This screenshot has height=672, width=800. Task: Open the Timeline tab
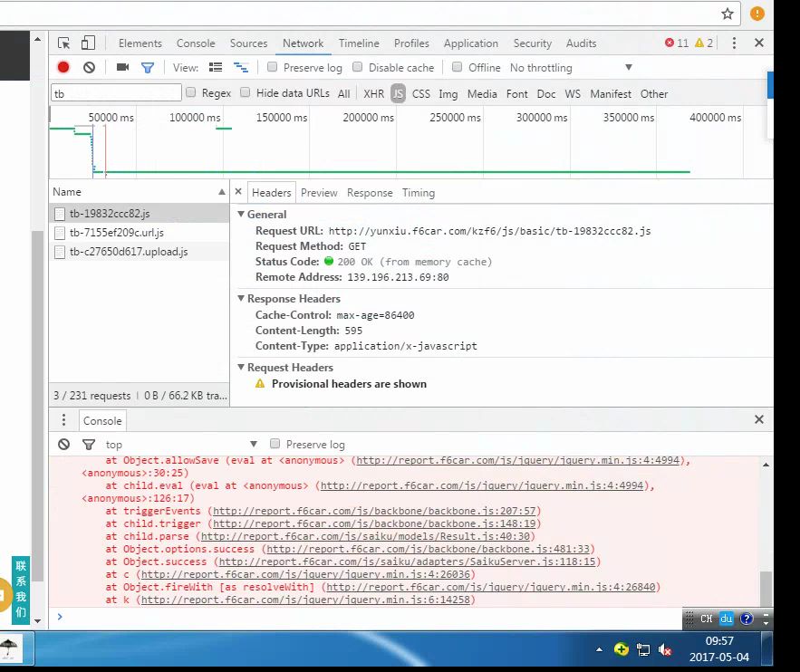(x=359, y=43)
